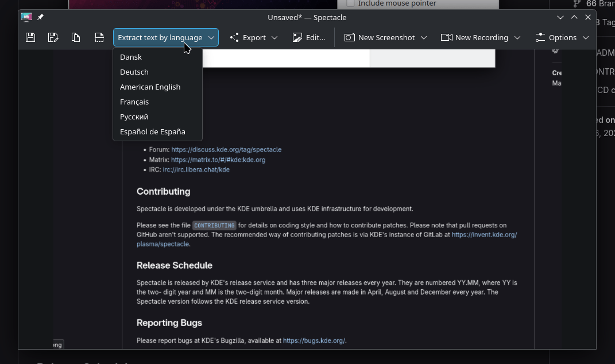
Task: Toggle the Include mouse pointer checkbox
Action: [350, 3]
